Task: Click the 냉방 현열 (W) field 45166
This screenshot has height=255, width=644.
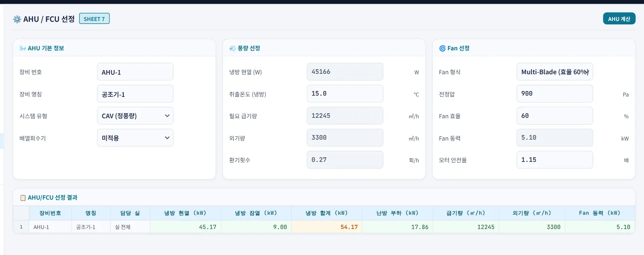Action: (x=345, y=72)
